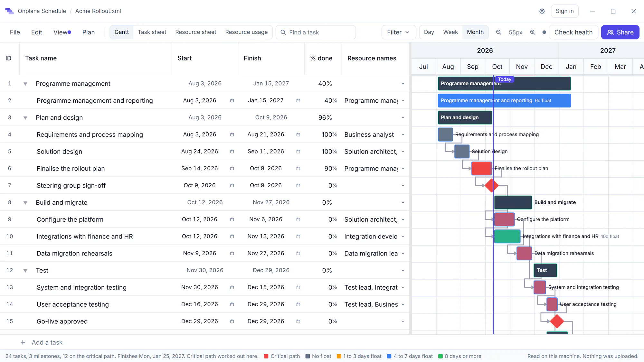The height and width of the screenshot is (362, 644).
Task: Click the search icon in Find a task
Action: [283, 32]
